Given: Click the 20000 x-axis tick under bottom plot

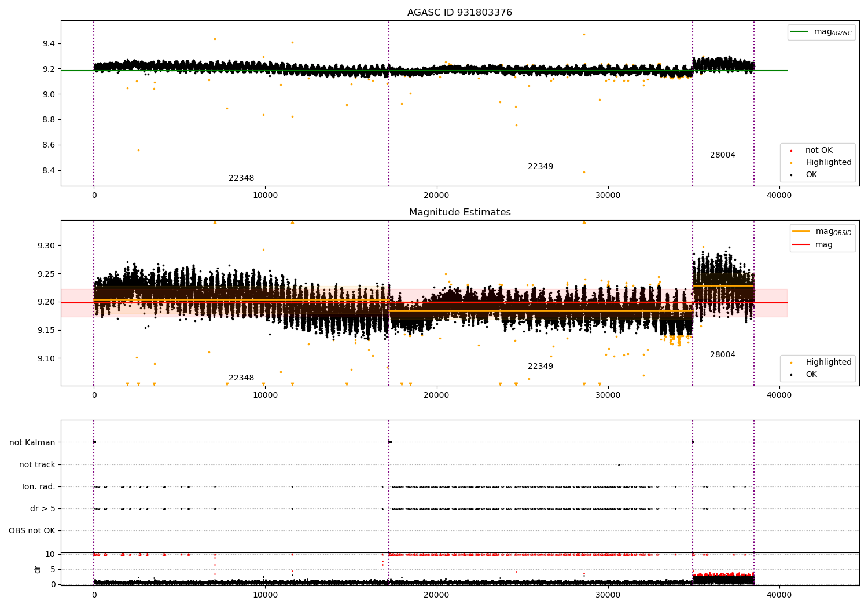Looking at the screenshot, I should pos(436,595).
